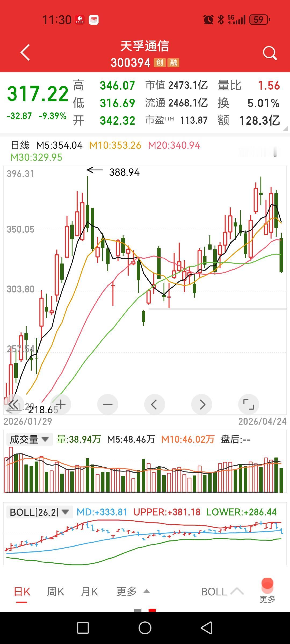
Task: Tap M20:340.94 value
Action: click(174, 145)
